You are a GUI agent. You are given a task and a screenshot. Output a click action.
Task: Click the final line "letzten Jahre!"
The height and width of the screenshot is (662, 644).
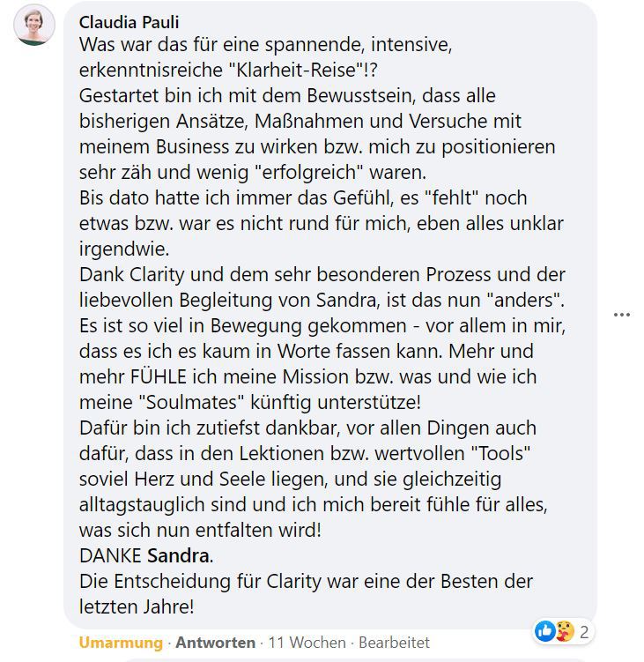[x=137, y=607]
